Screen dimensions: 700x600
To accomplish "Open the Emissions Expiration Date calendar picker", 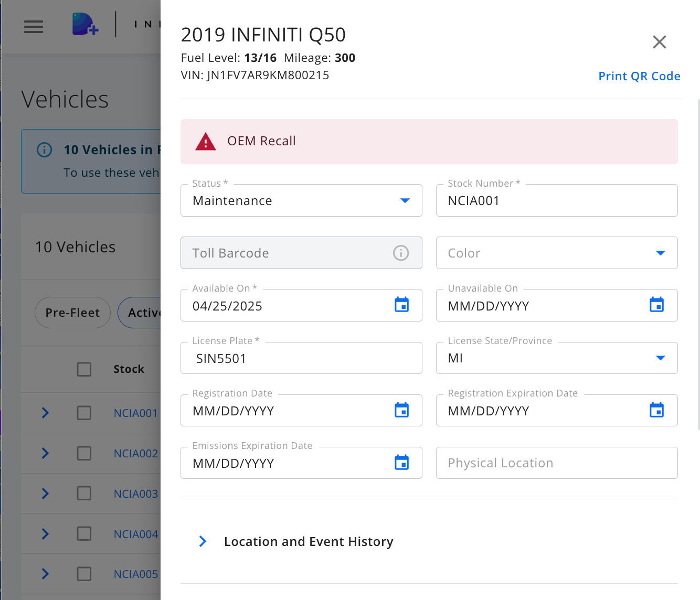I will [x=402, y=463].
